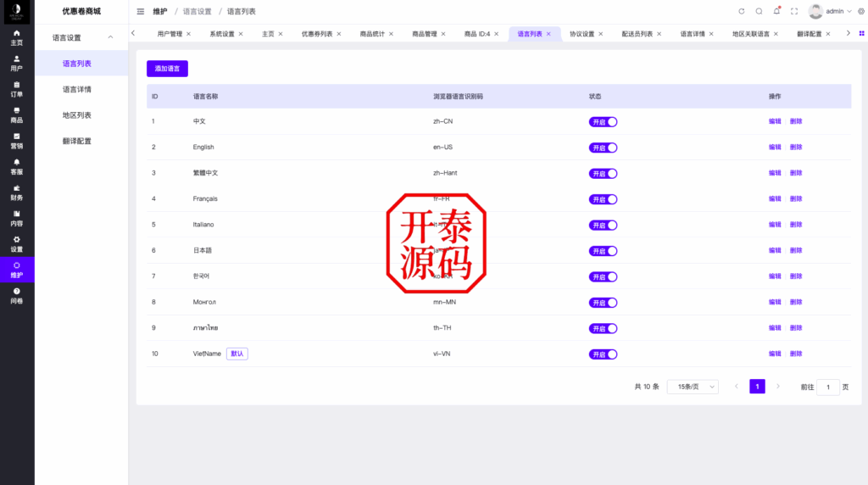
Task: Open the 设置 settings sidebar icon
Action: (17, 244)
